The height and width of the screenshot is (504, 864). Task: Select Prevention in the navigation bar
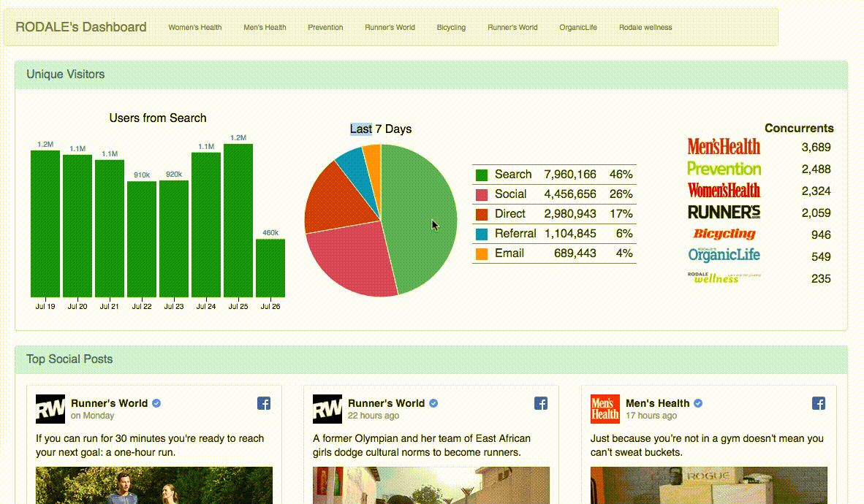click(x=325, y=27)
